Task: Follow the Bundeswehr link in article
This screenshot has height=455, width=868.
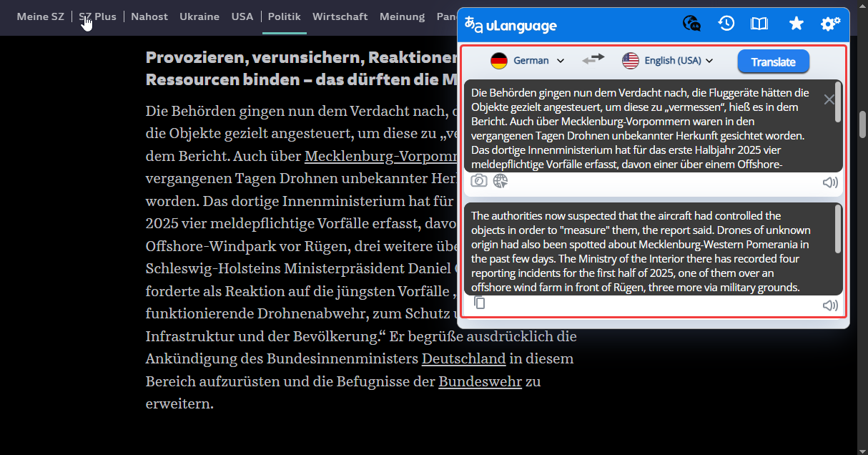Action: (x=480, y=381)
